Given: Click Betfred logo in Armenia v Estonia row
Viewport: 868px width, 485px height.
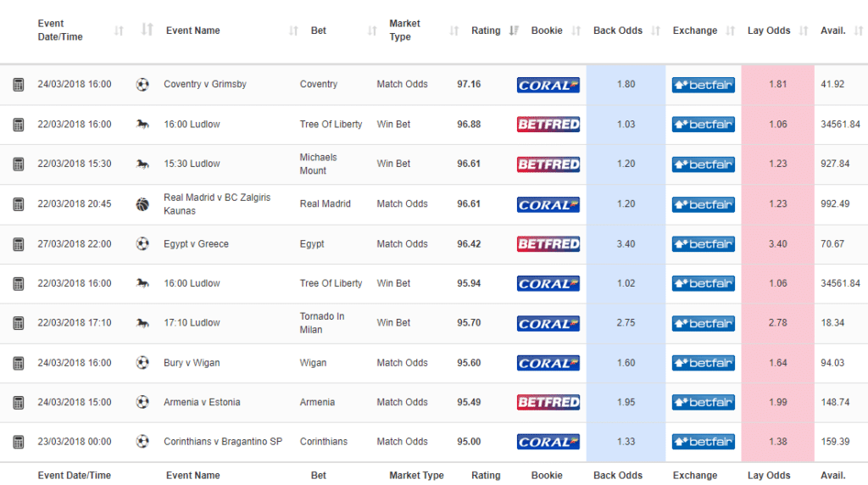Looking at the screenshot, I should [548, 403].
